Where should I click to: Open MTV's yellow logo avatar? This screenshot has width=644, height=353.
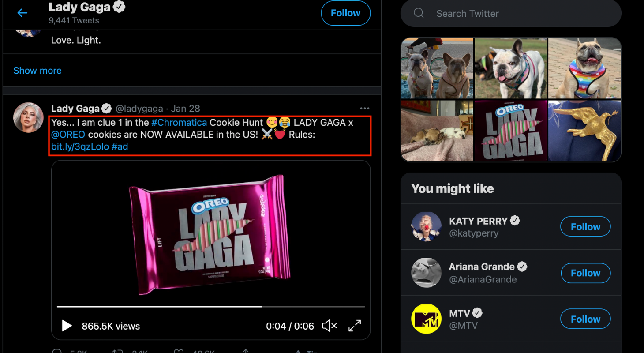pyautogui.click(x=426, y=319)
